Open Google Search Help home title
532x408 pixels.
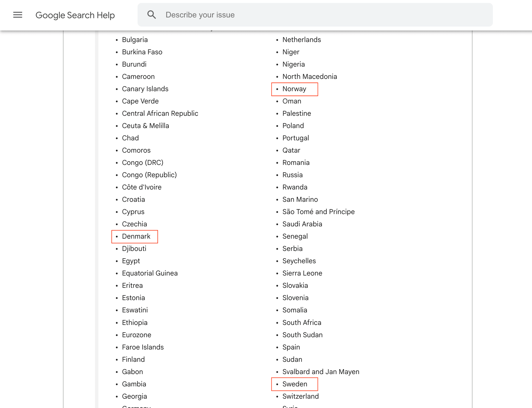[x=75, y=15]
